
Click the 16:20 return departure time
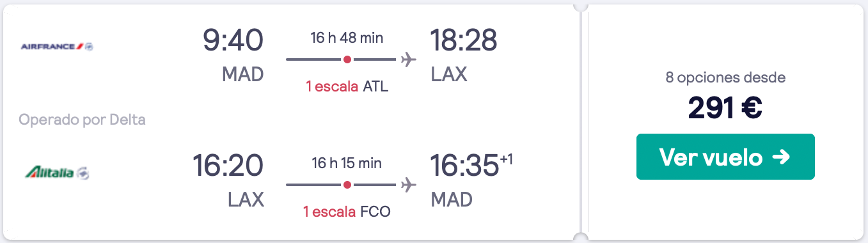tap(228, 166)
